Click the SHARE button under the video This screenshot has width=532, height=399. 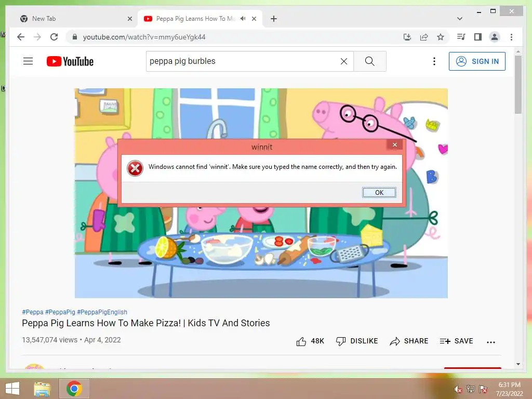click(409, 341)
